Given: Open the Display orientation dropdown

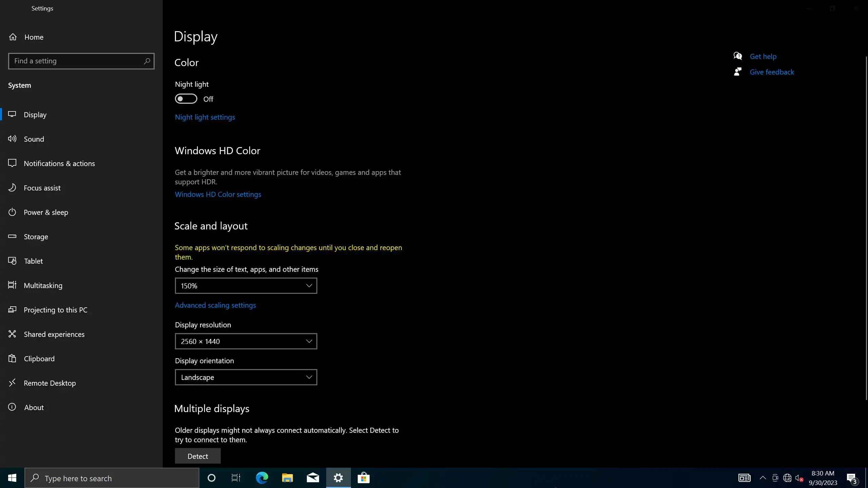Looking at the screenshot, I should (246, 377).
